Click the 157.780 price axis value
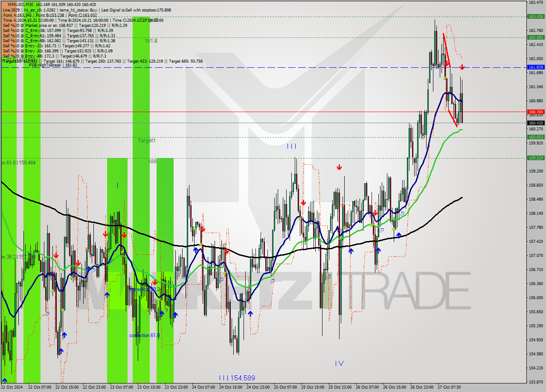Screen dimensions: 546x392 click(536, 228)
